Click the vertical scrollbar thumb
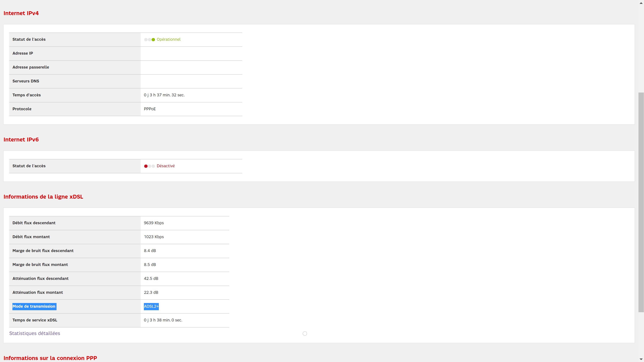This screenshot has width=644, height=362. [x=641, y=202]
